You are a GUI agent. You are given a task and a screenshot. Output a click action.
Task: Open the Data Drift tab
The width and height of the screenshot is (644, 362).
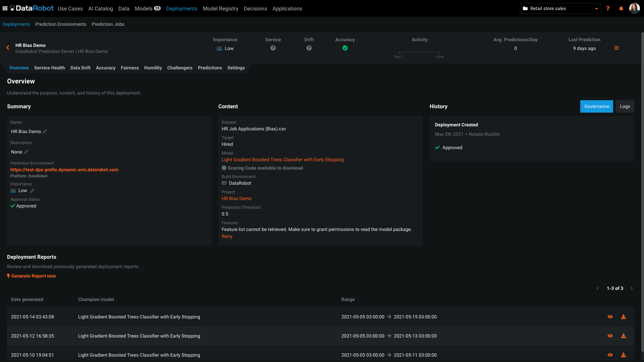coord(80,68)
